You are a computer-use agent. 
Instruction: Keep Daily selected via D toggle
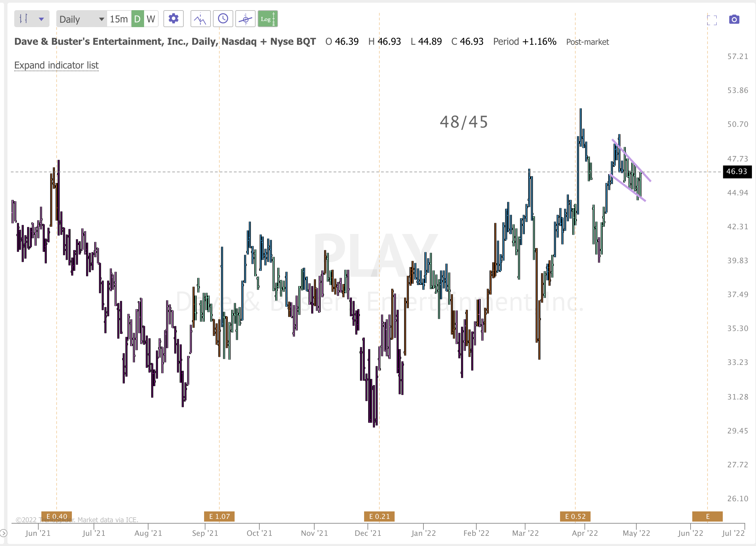[137, 19]
